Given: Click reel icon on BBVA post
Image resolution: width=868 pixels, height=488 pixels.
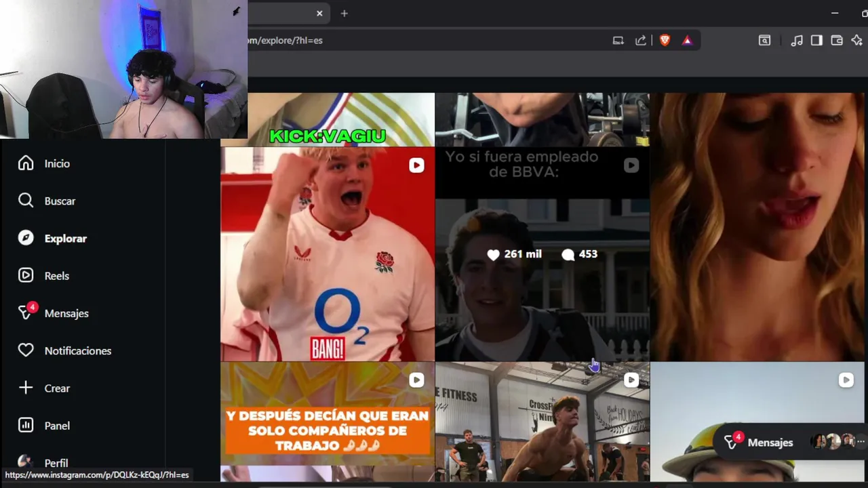Looking at the screenshot, I should point(631,165).
